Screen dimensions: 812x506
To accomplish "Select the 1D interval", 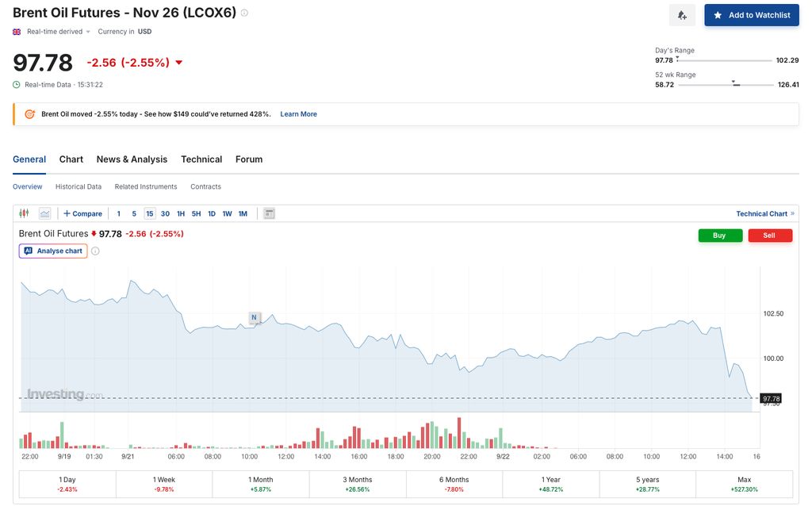I will [212, 213].
